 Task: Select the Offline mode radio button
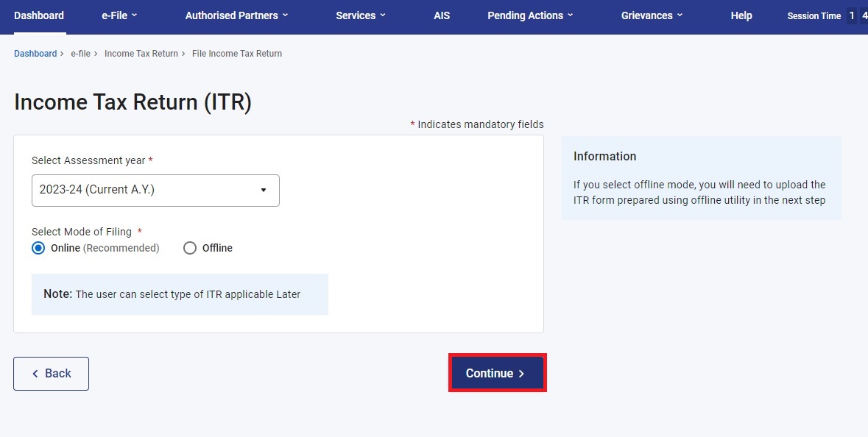tap(189, 248)
